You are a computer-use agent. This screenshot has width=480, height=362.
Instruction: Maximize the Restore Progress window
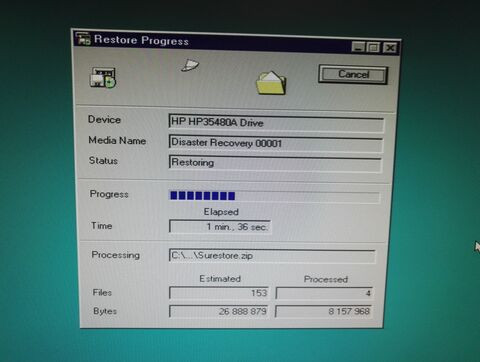pos(374,48)
